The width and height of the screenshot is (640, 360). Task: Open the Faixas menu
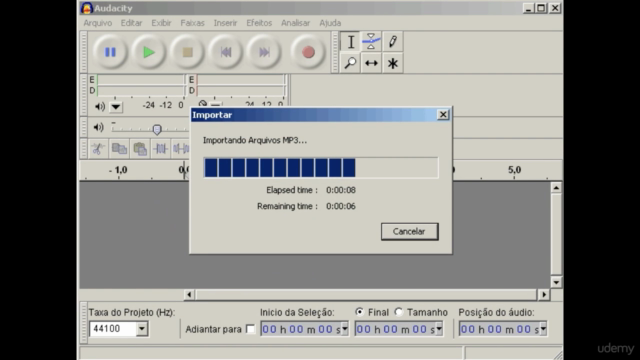click(192, 23)
